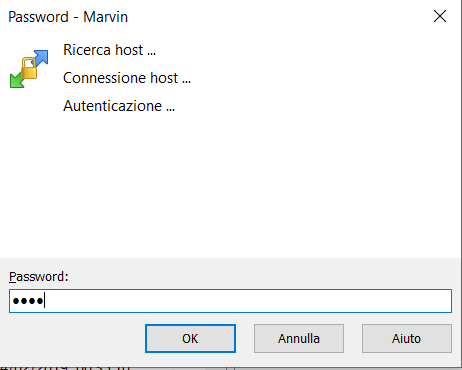
Task: Close the Password - Marvin dialog
Action: click(440, 16)
